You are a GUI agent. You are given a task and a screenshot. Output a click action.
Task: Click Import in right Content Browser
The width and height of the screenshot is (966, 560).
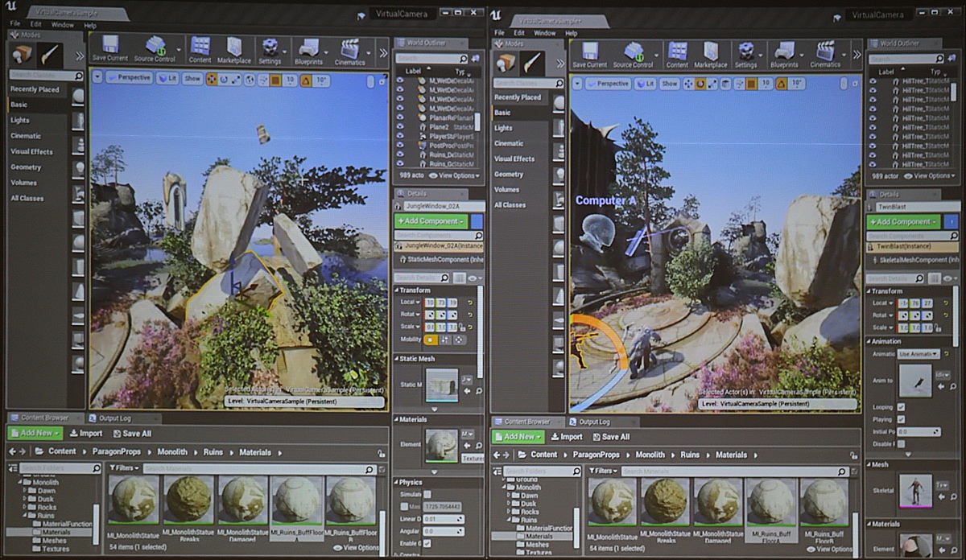click(567, 436)
